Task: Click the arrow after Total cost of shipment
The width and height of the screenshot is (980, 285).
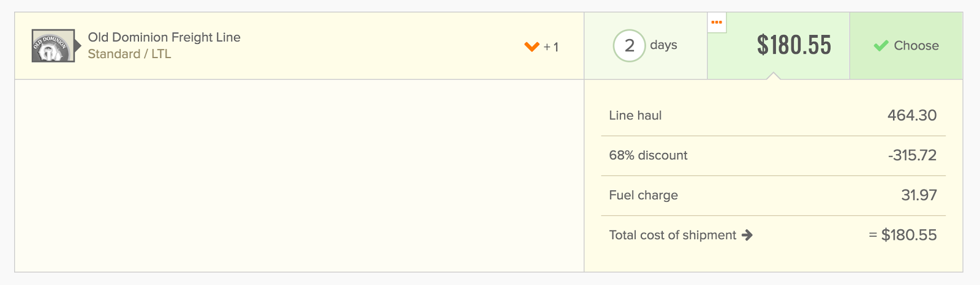Action: [x=747, y=235]
